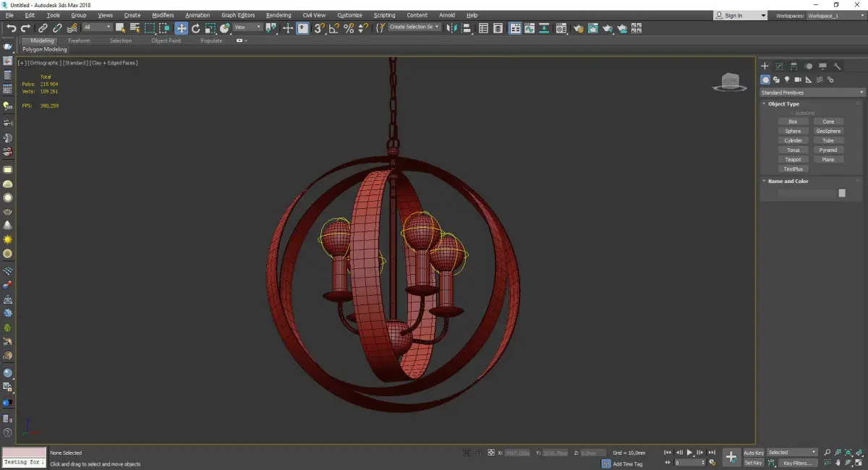Toggle the Window/Crossing selection mode

pos(165,28)
